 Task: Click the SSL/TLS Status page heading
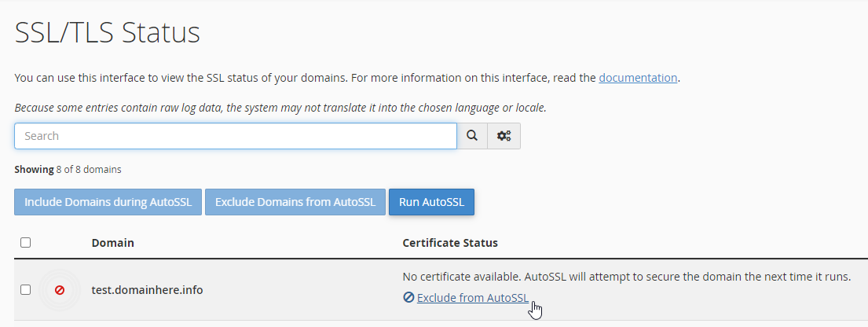click(x=108, y=33)
